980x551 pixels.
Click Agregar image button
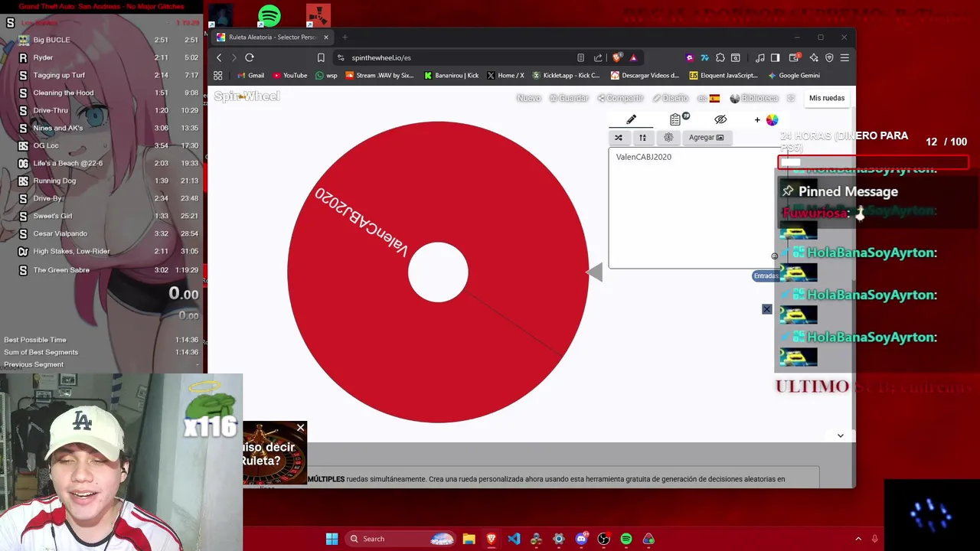(706, 138)
